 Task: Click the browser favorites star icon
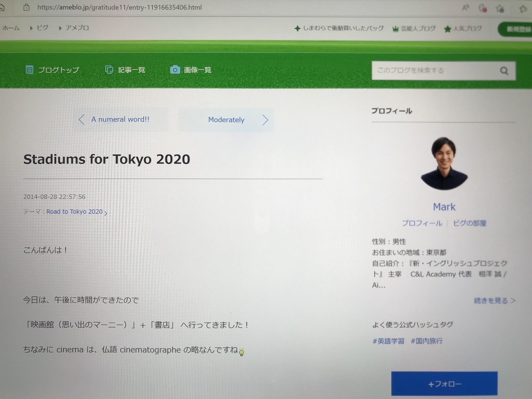[523, 8]
